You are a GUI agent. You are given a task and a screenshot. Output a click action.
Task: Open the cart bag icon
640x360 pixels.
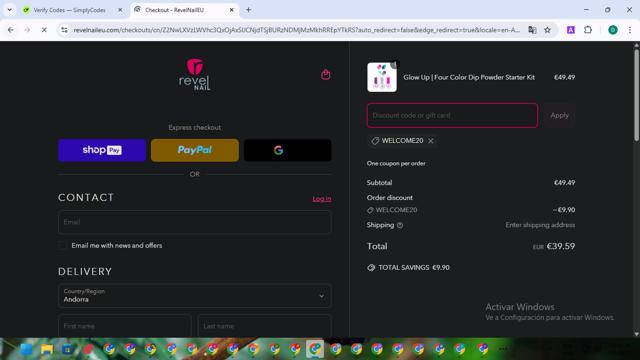coord(325,74)
